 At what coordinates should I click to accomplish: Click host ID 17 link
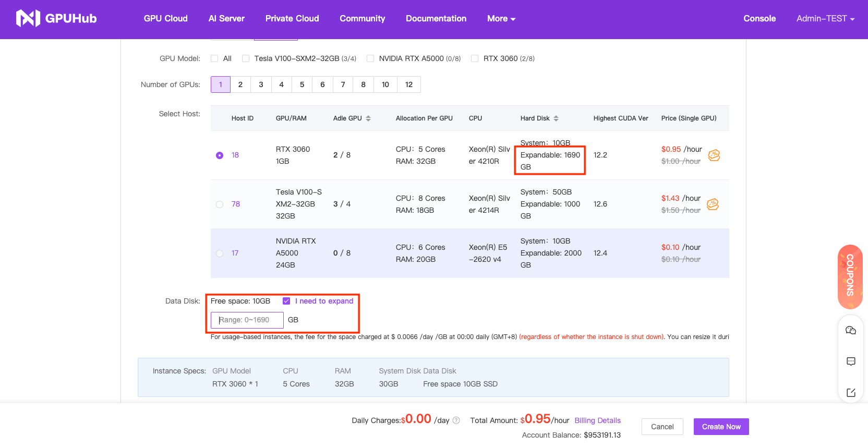pyautogui.click(x=235, y=253)
